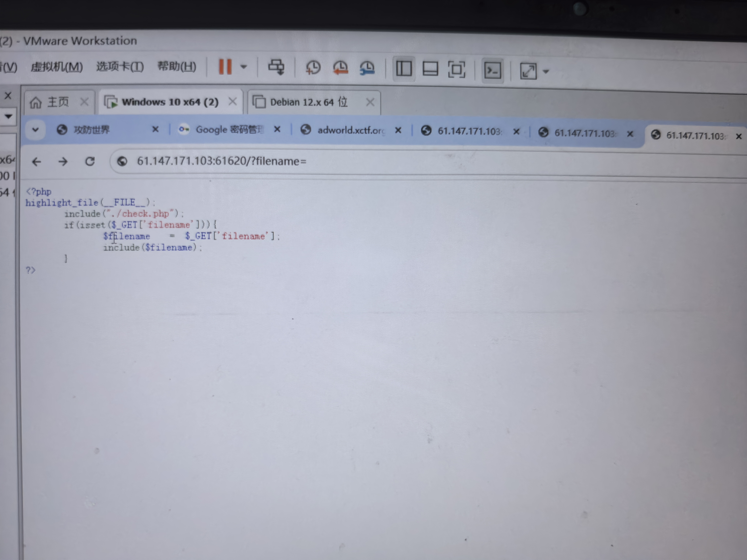Enter full screen mode icon

click(457, 69)
